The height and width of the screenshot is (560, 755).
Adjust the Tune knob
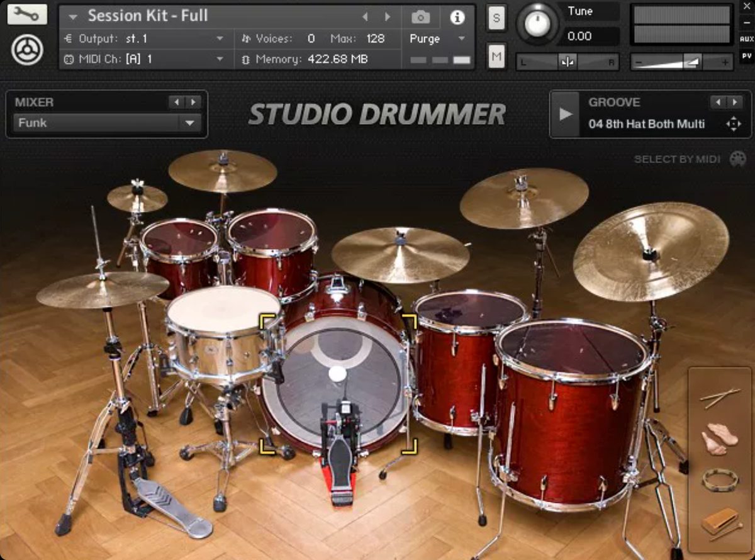[x=537, y=23]
